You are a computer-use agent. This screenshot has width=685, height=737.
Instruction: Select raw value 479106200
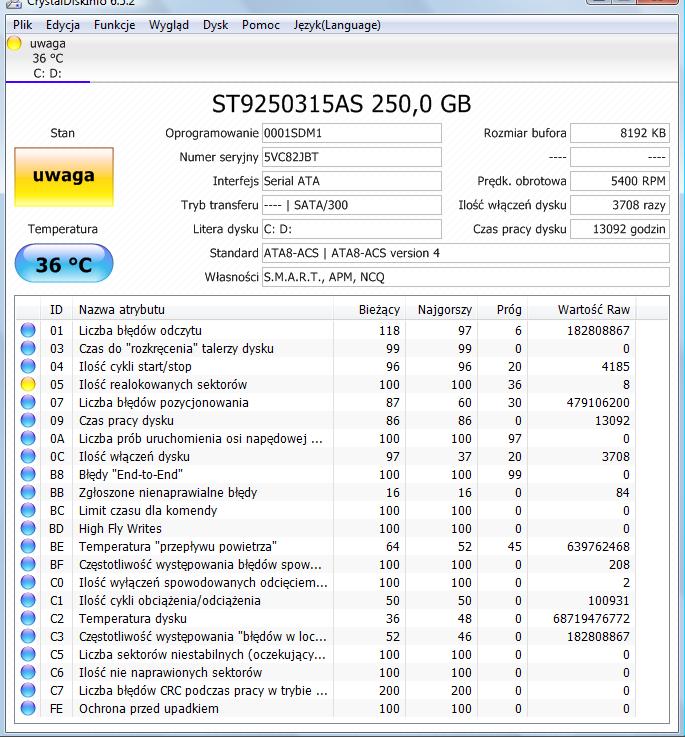[x=598, y=402]
